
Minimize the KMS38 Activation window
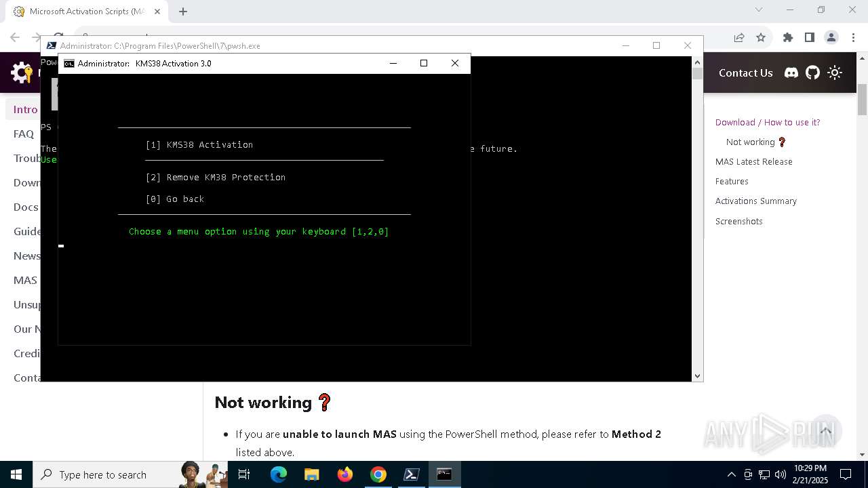coord(393,63)
